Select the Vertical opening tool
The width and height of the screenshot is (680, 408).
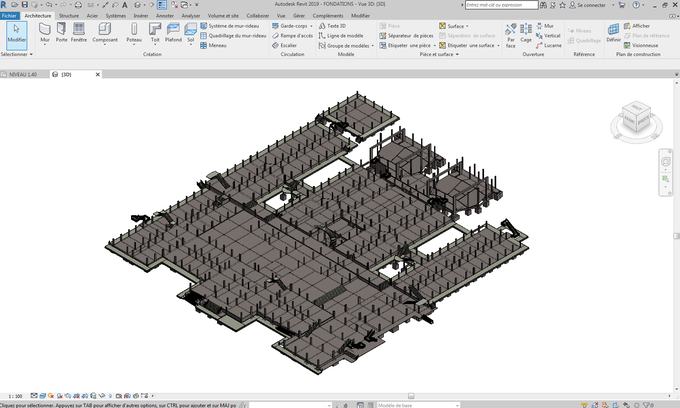pos(548,36)
